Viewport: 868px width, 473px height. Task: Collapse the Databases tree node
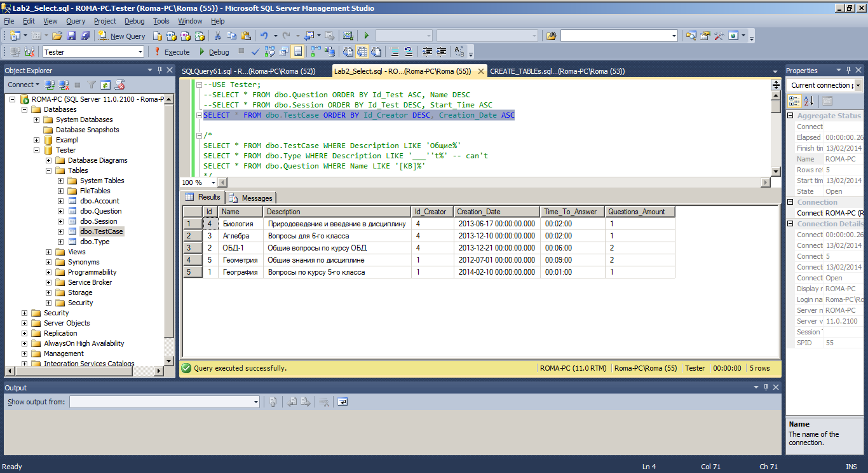(x=24, y=109)
